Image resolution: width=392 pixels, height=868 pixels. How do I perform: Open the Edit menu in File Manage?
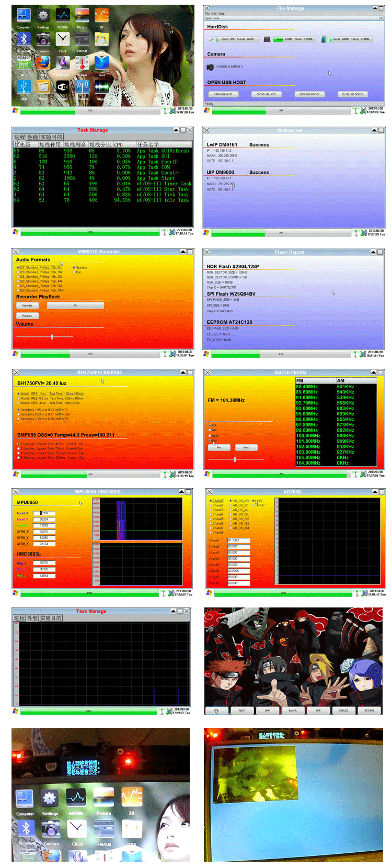click(x=214, y=14)
